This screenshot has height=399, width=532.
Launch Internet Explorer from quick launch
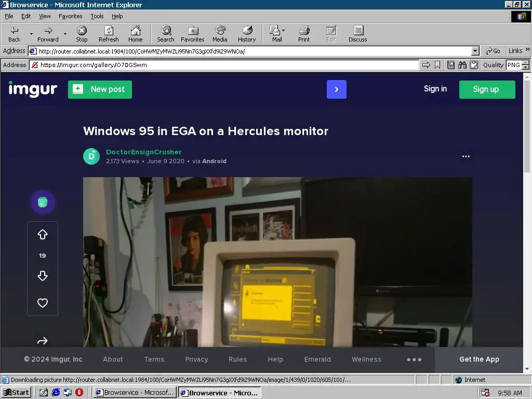[x=56, y=393]
